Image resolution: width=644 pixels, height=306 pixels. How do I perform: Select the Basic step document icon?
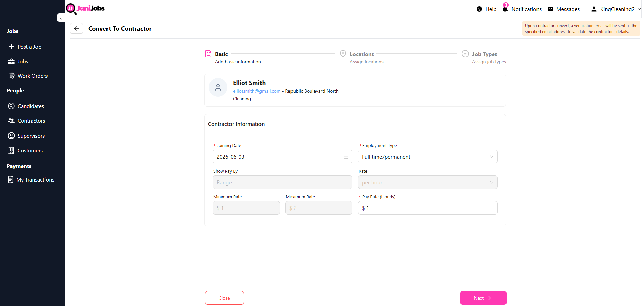pos(208,54)
